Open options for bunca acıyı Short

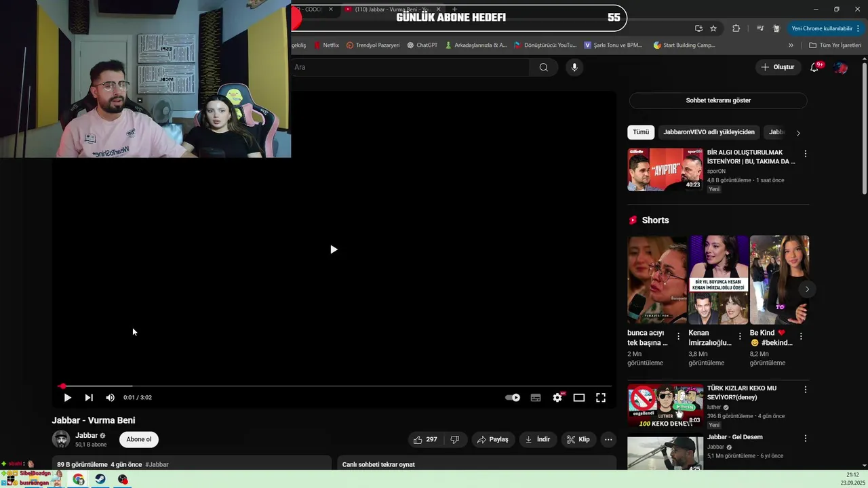tap(678, 336)
